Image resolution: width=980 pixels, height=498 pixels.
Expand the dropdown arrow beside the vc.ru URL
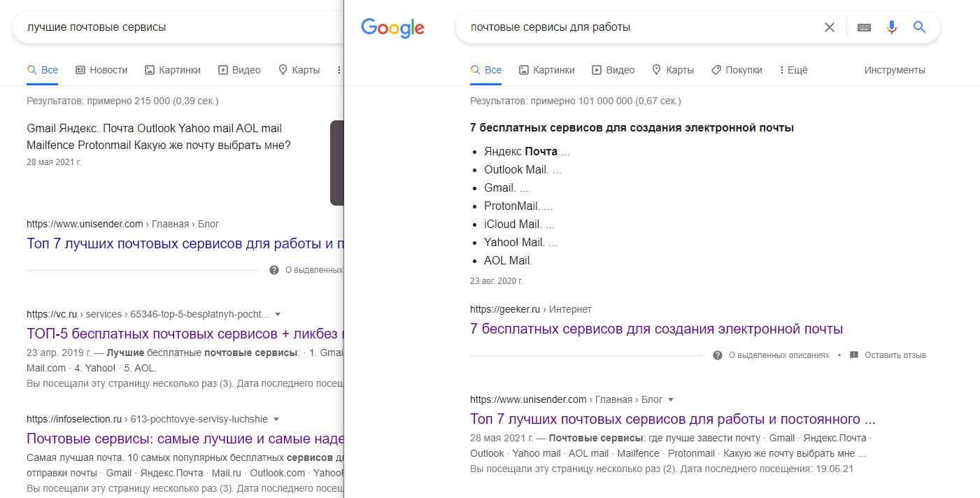coord(278,315)
